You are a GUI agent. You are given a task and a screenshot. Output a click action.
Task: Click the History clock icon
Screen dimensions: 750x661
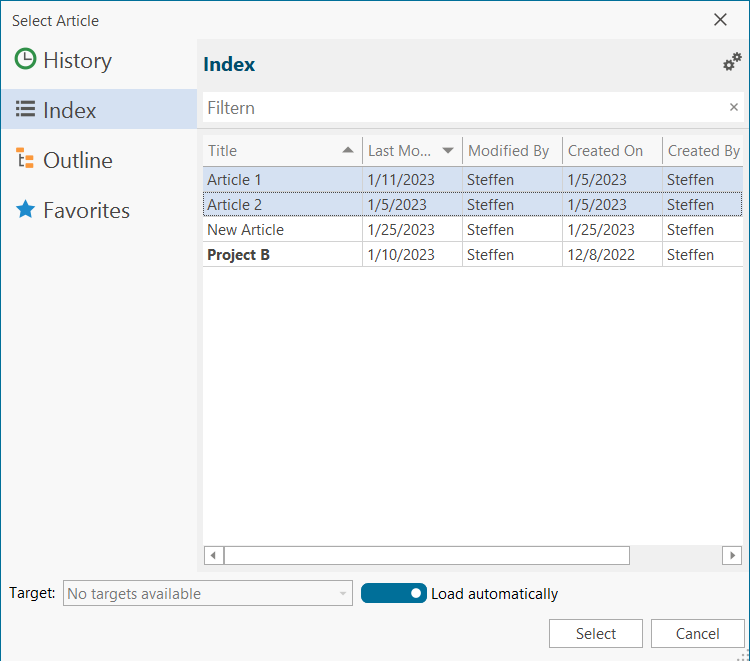point(25,60)
